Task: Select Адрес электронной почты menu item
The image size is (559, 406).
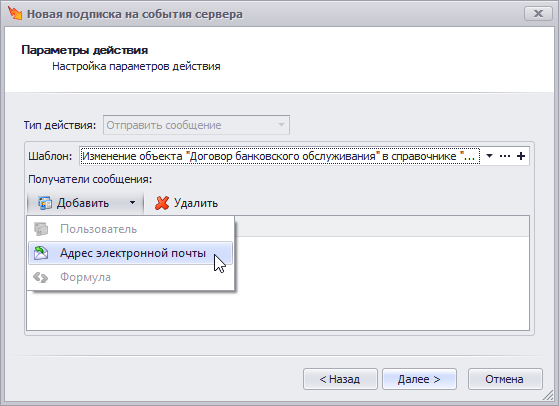Action: [x=130, y=253]
